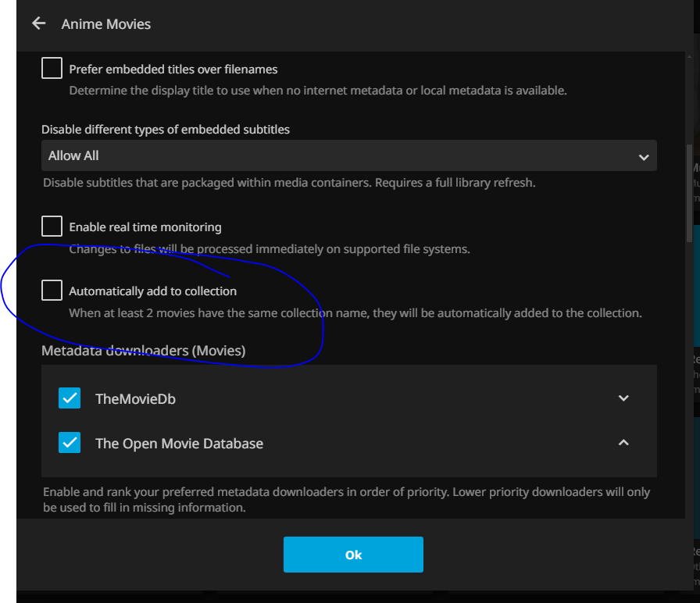The height and width of the screenshot is (603, 700).
Task: Click Disable different types of embedded subtitles label
Action: click(165, 129)
